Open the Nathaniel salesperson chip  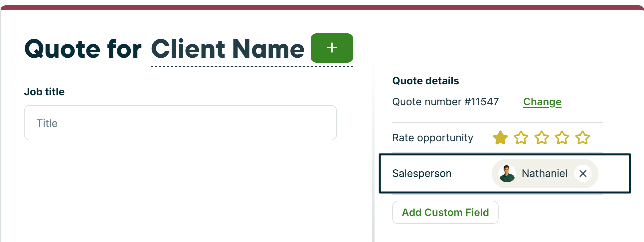click(545, 174)
